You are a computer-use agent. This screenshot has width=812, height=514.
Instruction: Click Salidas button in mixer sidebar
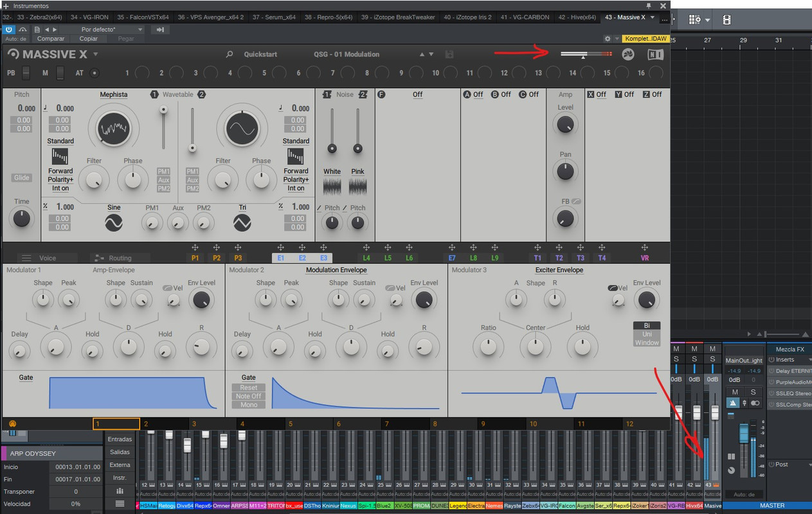tap(120, 452)
